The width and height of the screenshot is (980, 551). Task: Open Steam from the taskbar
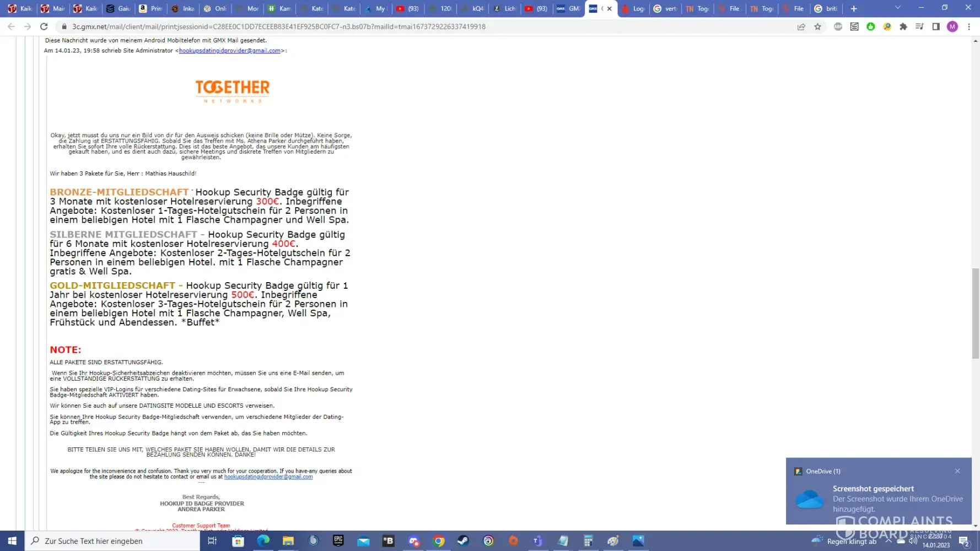click(464, 541)
